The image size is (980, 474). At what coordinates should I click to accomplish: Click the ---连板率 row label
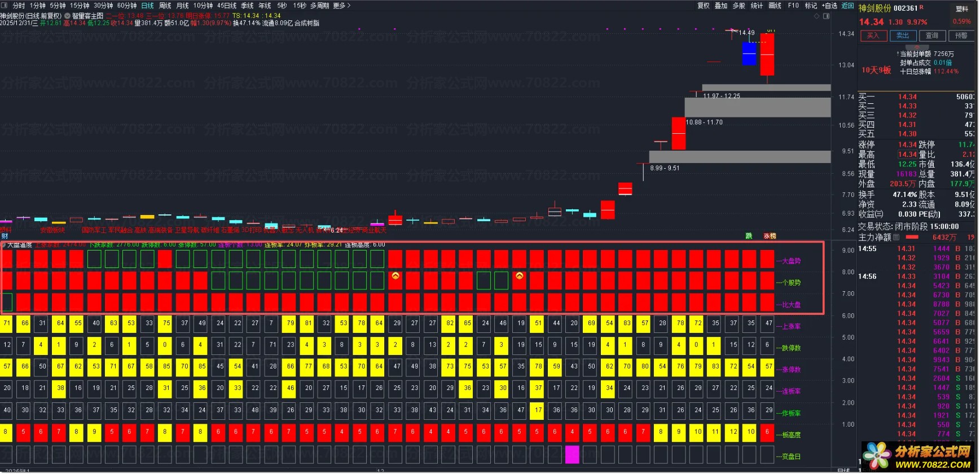coord(789,391)
